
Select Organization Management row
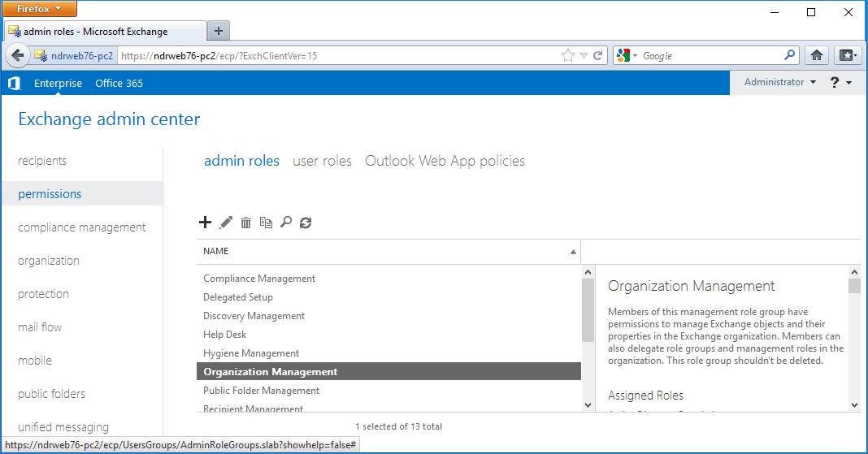point(388,372)
